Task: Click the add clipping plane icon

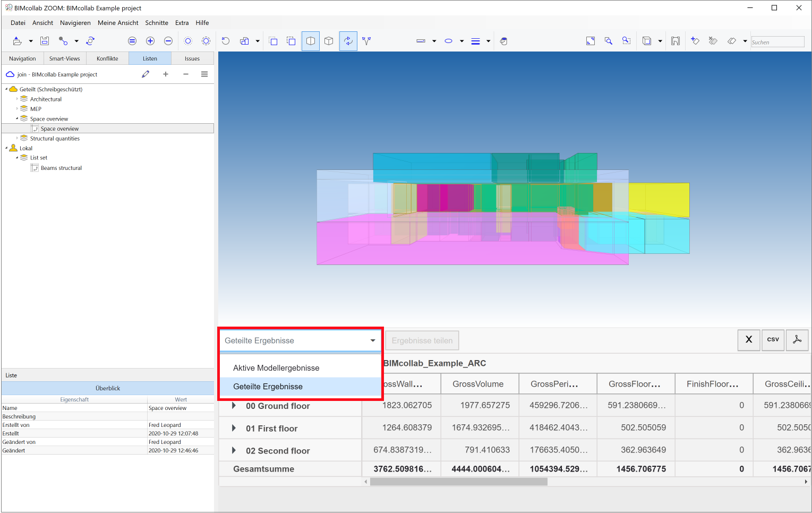Action: click(x=695, y=41)
